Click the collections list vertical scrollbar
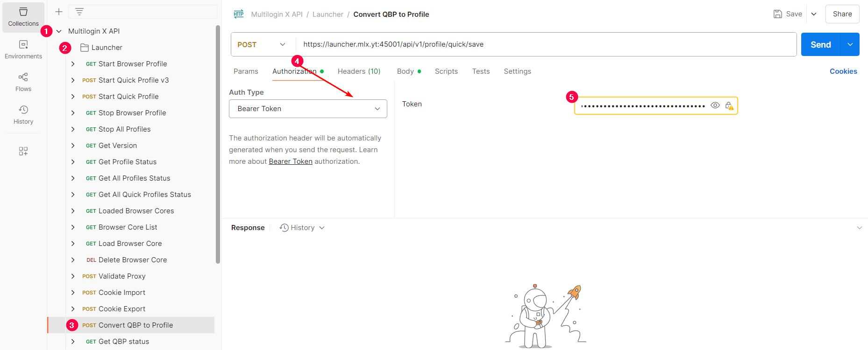This screenshot has height=350, width=868. [x=218, y=145]
